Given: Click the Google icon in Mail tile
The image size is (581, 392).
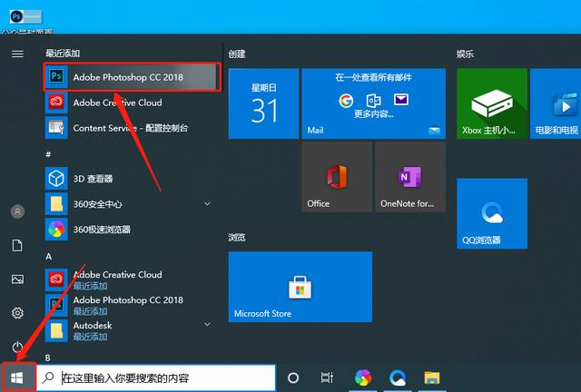Looking at the screenshot, I should pyautogui.click(x=346, y=101).
